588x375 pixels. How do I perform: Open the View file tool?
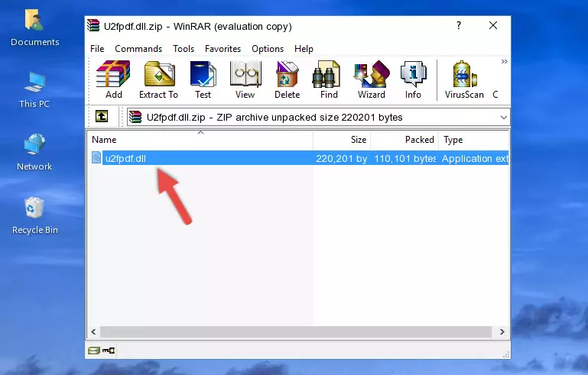[245, 79]
